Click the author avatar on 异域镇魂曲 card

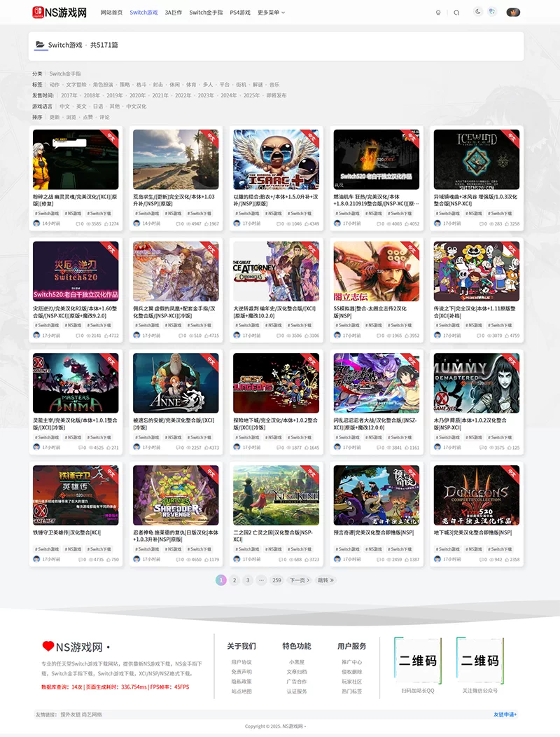pos(437,223)
